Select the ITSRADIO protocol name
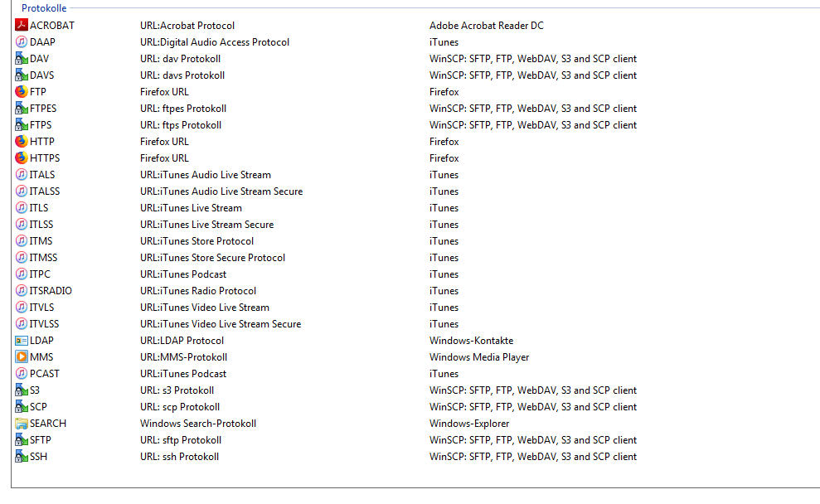The image size is (820, 504). click(51, 291)
